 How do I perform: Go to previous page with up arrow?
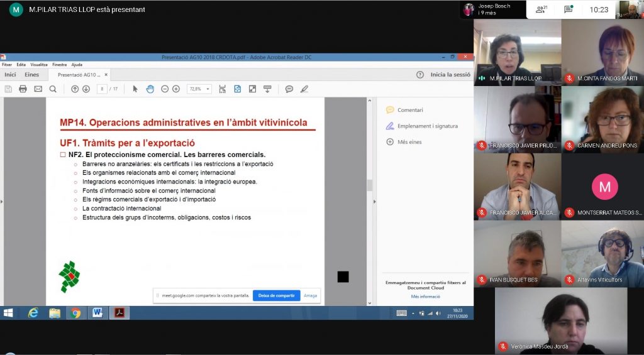click(75, 89)
